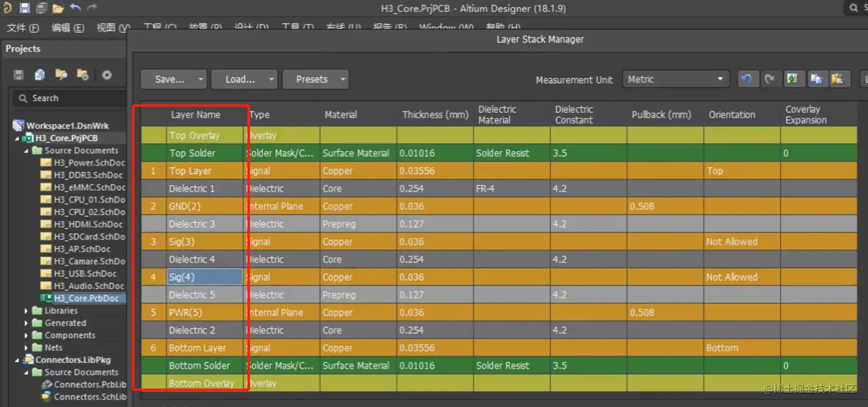Click the Save... button
Image resolution: width=868 pixels, height=407 pixels.
170,79
